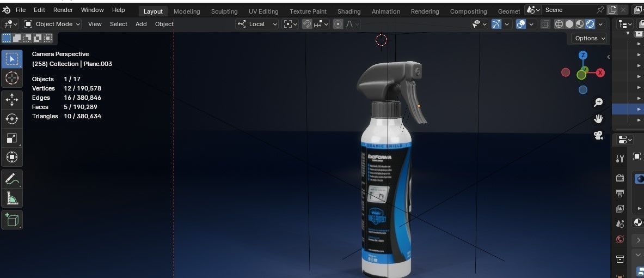Open the editor type dropdown
Viewport: 644px width, 278px height.
(10, 25)
